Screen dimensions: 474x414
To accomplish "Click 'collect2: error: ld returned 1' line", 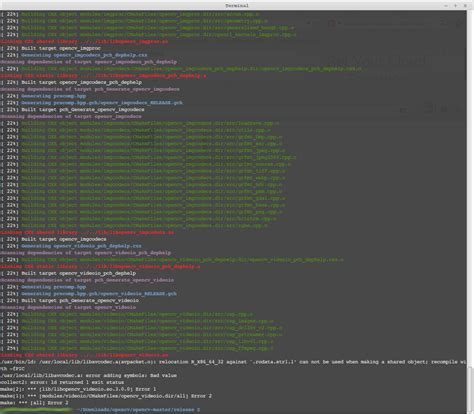I will pyautogui.click(x=62, y=382).
